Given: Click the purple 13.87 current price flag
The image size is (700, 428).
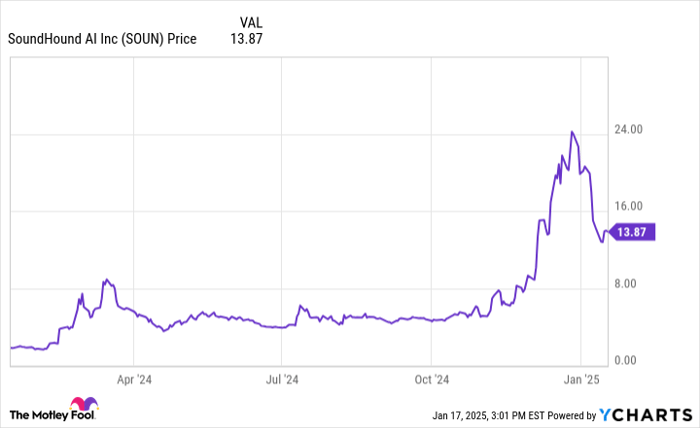Looking at the screenshot, I should 632,232.
